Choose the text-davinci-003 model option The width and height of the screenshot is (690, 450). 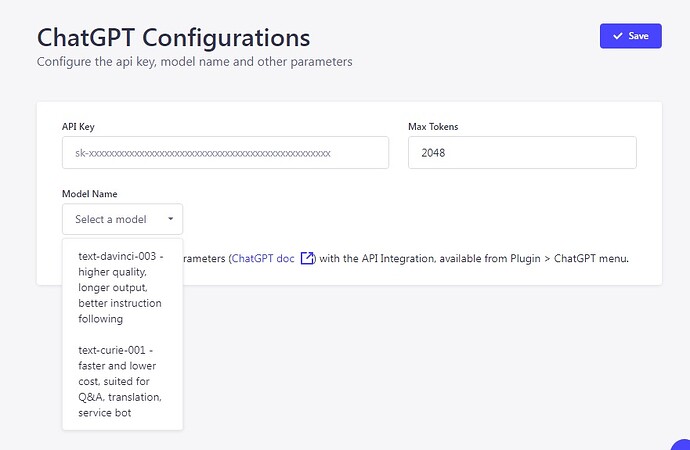122,287
